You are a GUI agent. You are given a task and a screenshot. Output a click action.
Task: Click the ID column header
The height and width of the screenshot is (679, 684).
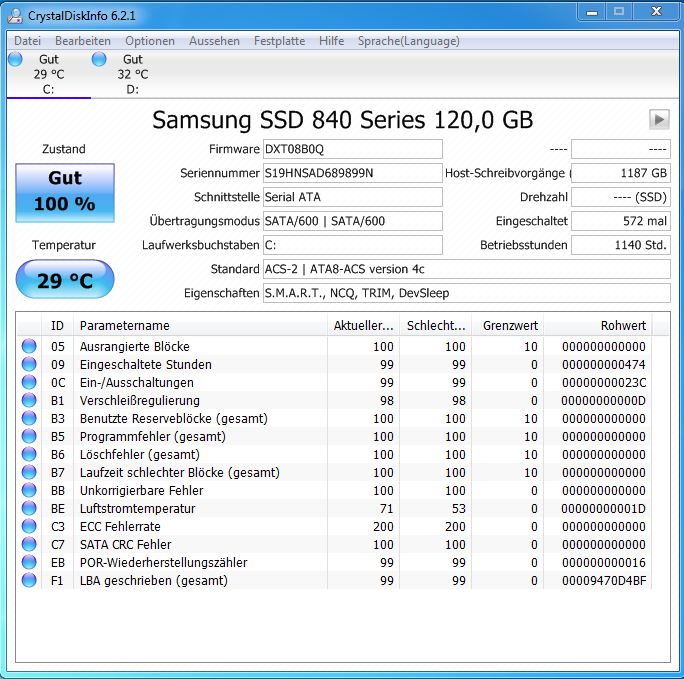(57, 325)
